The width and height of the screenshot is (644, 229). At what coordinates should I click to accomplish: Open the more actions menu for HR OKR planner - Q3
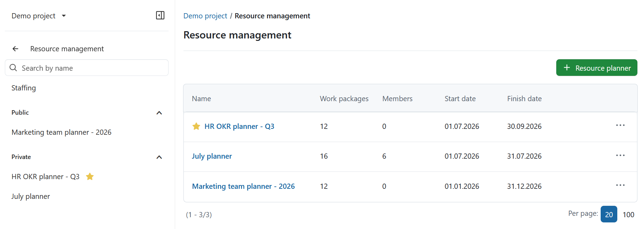click(620, 125)
